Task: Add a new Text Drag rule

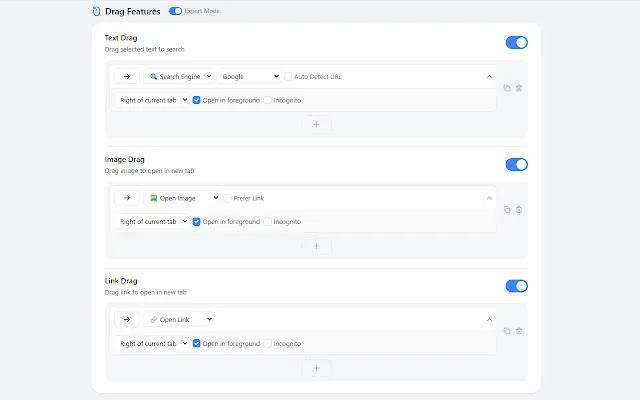Action: (316, 124)
